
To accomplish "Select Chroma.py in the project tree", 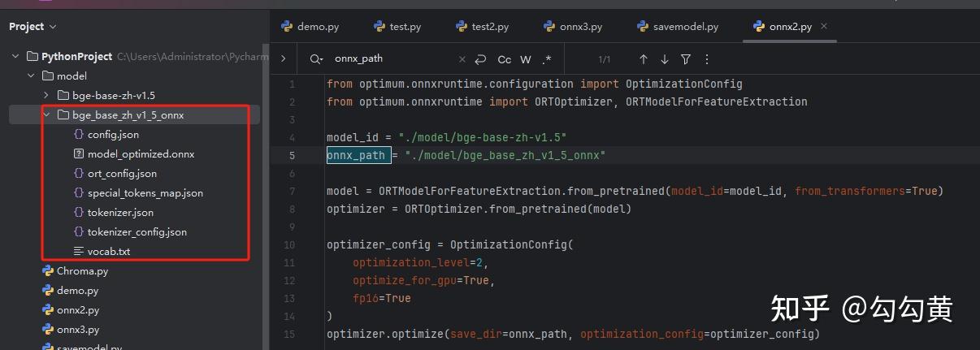I will pyautogui.click(x=82, y=271).
